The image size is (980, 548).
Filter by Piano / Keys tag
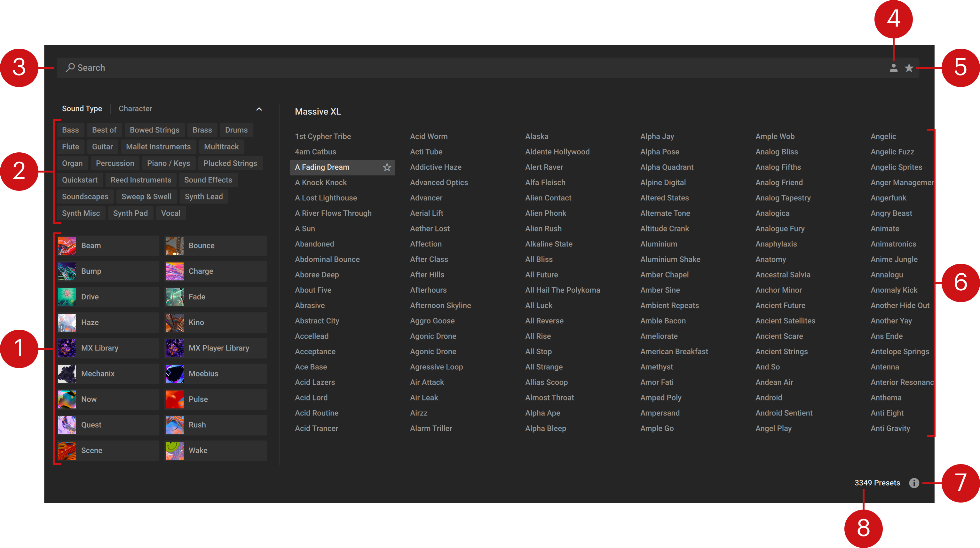pyautogui.click(x=169, y=163)
